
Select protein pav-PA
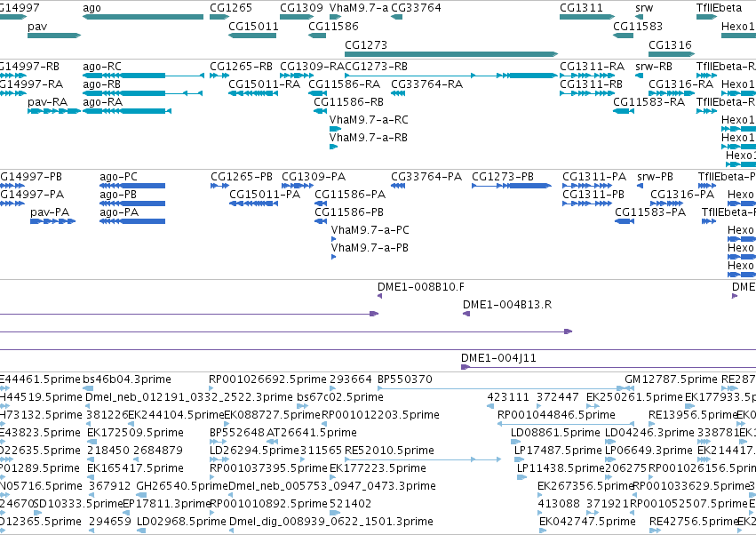50,212
